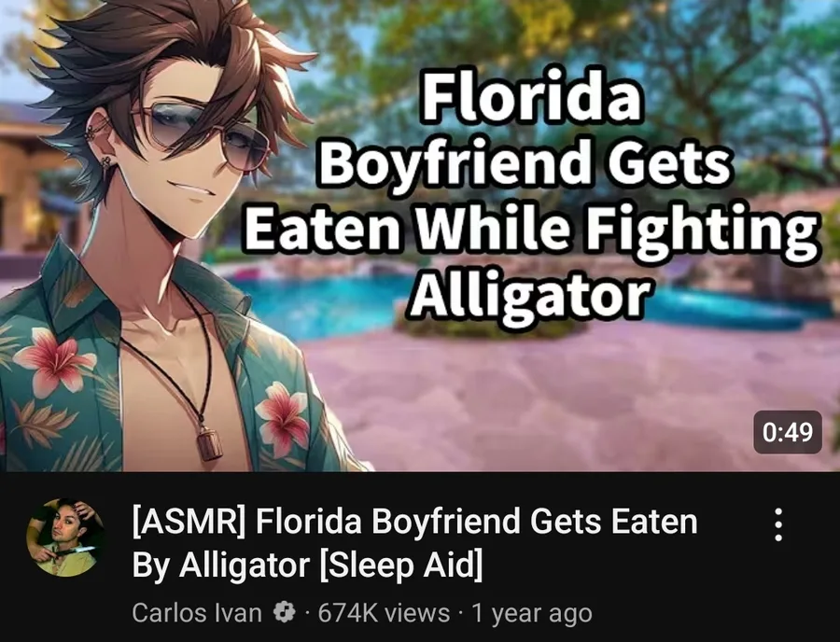Click the word 'Alligator' in thumbnail overlay
Viewport: 840px width, 642px height.
(530, 296)
